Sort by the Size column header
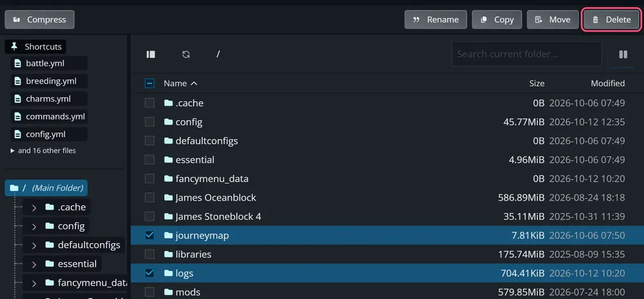The image size is (644, 299). pyautogui.click(x=536, y=83)
